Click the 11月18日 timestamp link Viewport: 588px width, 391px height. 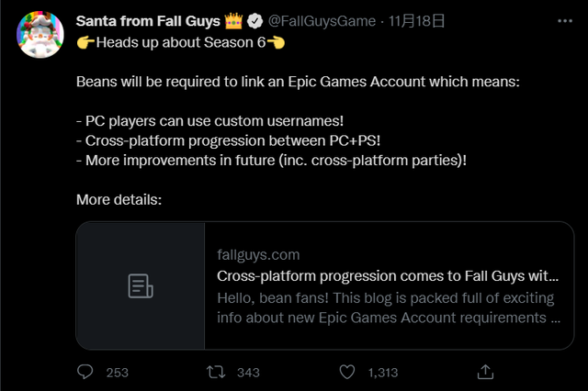[x=416, y=21]
